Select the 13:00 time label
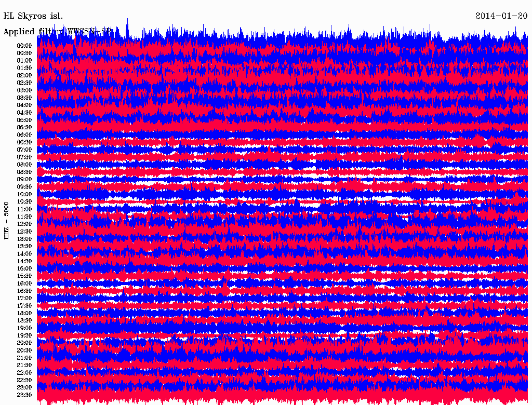532x405 pixels. (24, 239)
